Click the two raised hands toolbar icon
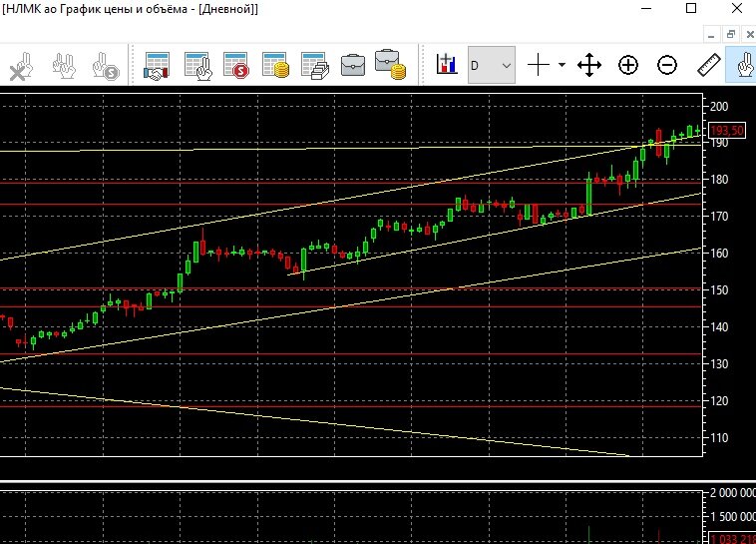This screenshot has height=544, width=756. (63, 66)
